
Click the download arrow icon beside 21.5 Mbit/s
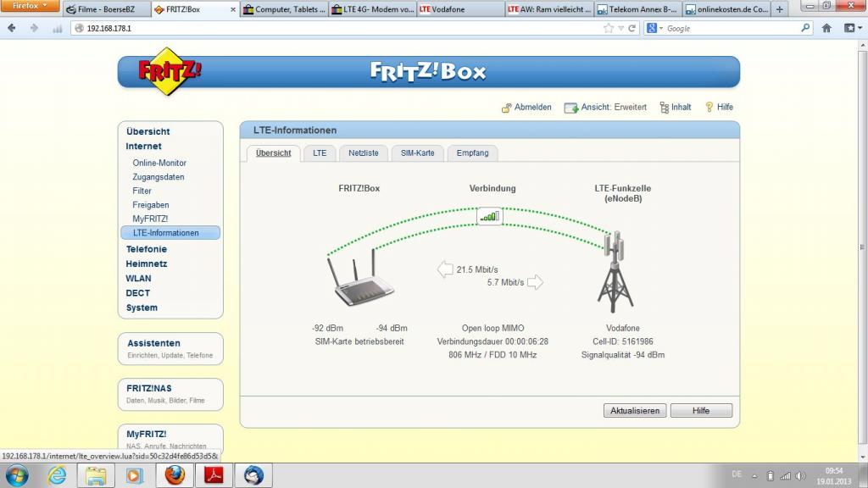(445, 269)
